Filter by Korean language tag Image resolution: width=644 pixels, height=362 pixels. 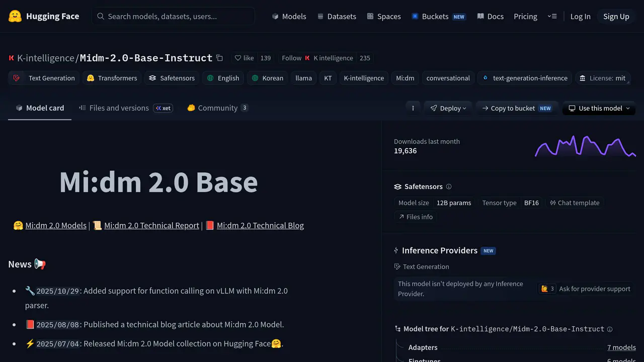click(x=267, y=78)
